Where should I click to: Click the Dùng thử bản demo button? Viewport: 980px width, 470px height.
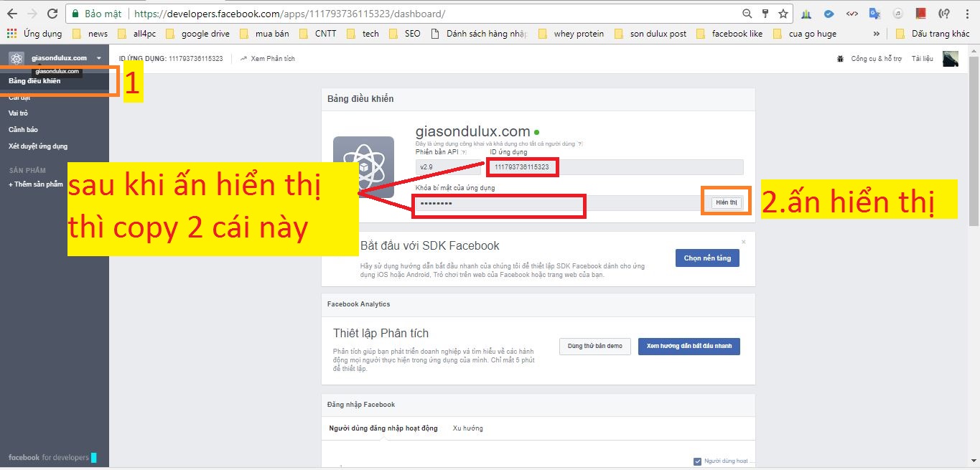click(594, 346)
